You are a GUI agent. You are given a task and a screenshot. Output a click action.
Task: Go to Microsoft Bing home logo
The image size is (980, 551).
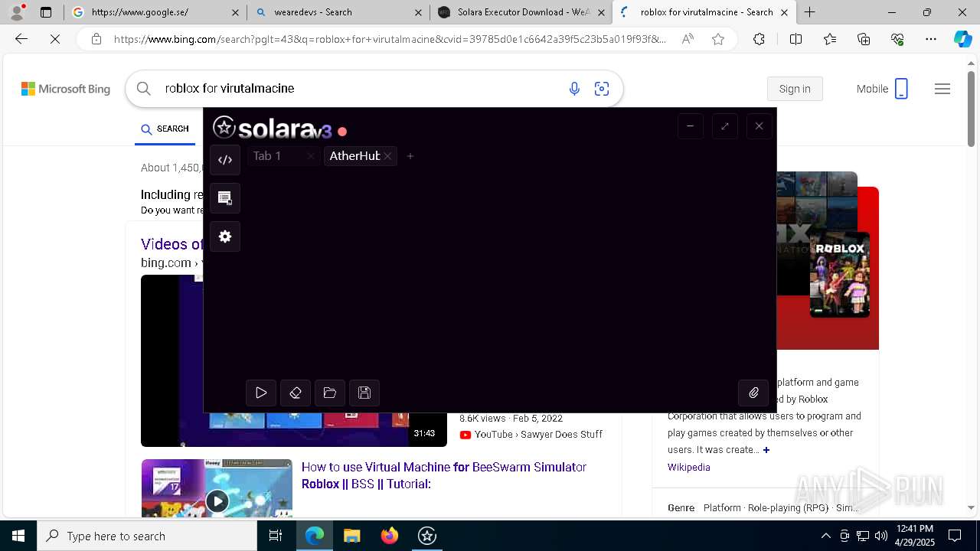pyautogui.click(x=66, y=89)
